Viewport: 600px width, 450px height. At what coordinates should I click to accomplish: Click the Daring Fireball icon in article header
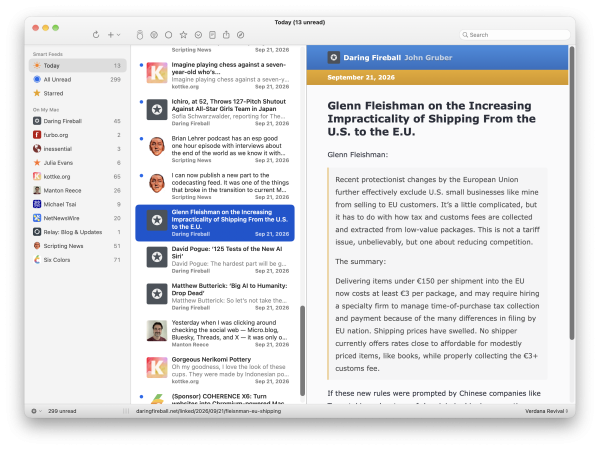(x=334, y=57)
